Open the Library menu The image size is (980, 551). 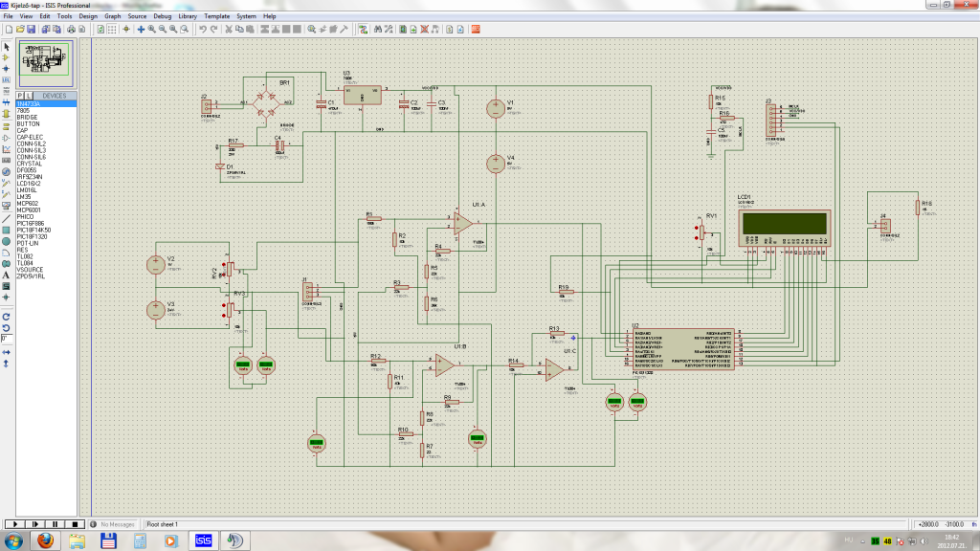(x=188, y=16)
